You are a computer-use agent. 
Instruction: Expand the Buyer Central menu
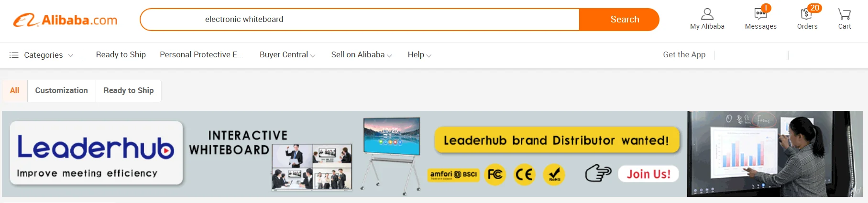(287, 55)
